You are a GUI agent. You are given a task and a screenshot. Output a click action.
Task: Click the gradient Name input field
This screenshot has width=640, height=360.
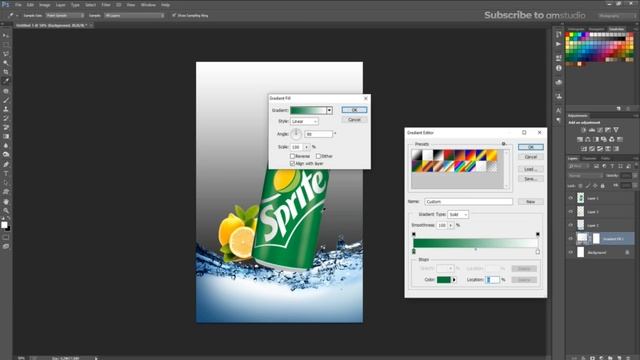(x=469, y=202)
